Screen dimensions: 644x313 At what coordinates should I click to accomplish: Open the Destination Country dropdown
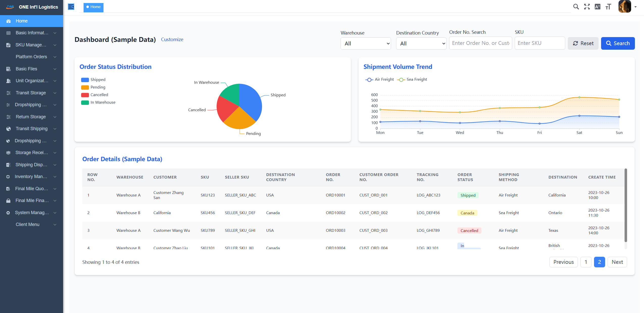(421, 43)
